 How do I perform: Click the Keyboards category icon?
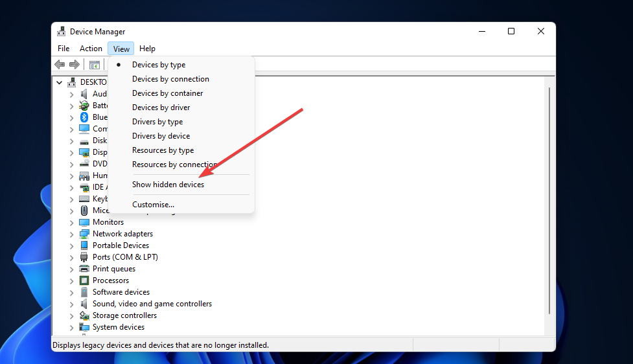point(84,199)
